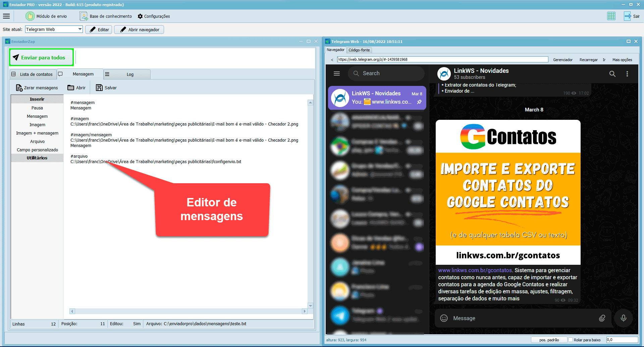Click Ir button next to Recarregar

tap(604, 60)
